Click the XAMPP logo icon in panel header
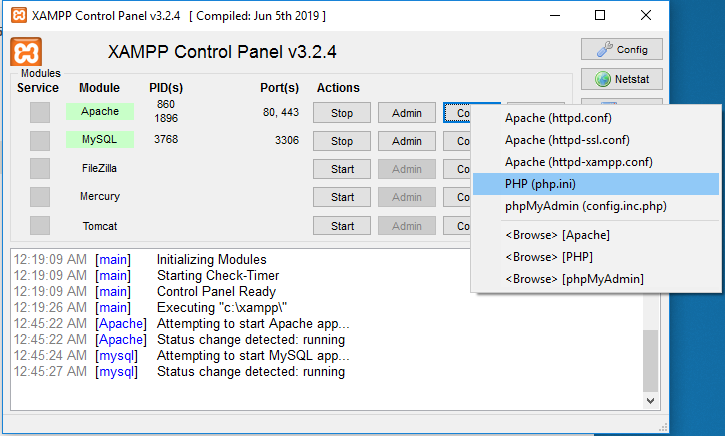Viewport: 725px width, 436px height. [x=26, y=51]
